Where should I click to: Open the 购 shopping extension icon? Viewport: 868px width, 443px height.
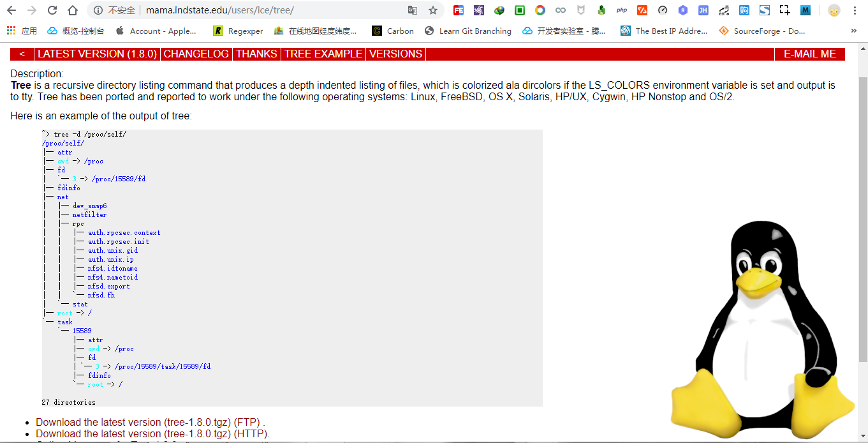744,10
